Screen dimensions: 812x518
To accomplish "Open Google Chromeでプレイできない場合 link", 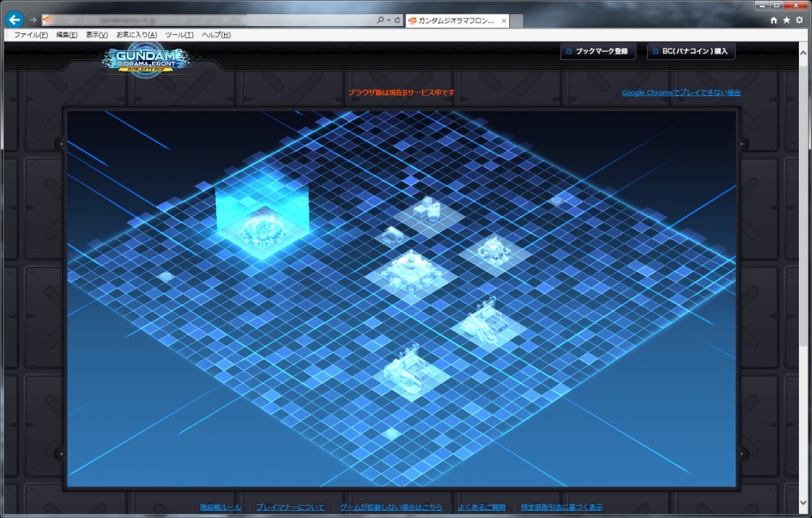I will click(x=680, y=93).
